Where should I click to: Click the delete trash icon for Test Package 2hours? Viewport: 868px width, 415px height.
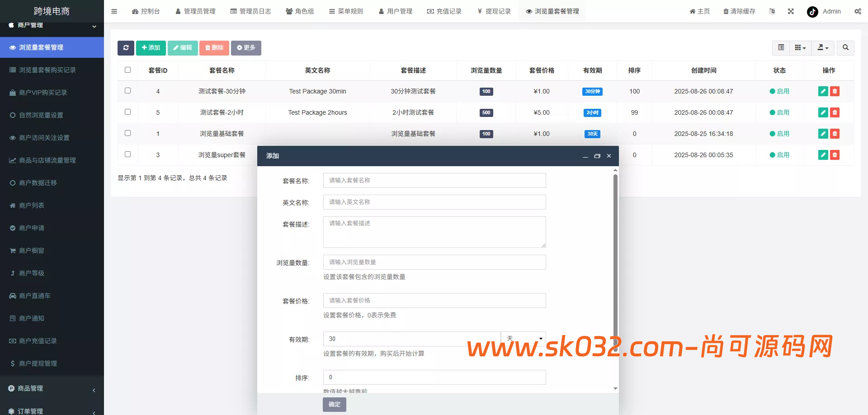tap(835, 112)
